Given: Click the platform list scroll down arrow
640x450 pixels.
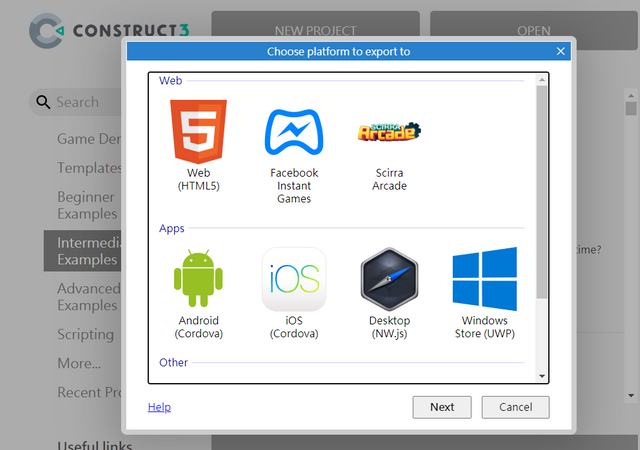Looking at the screenshot, I should [542, 376].
